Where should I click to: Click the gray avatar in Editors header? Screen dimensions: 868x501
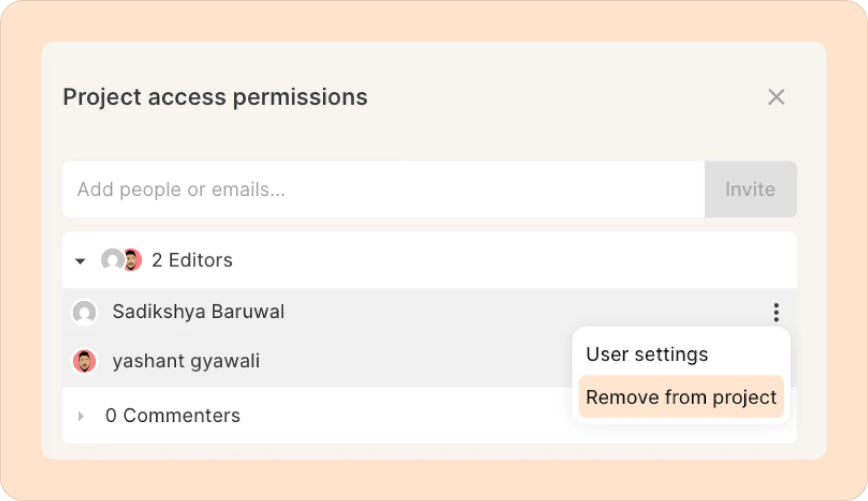[x=111, y=260]
